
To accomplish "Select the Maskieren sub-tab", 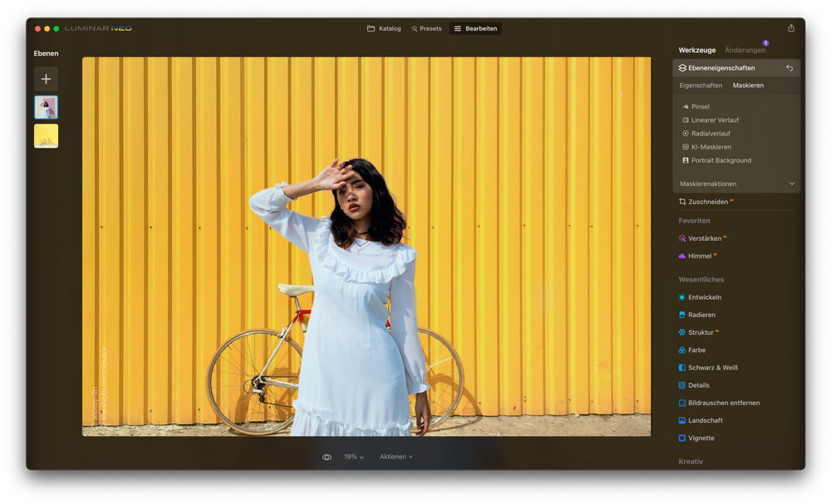I will [748, 86].
